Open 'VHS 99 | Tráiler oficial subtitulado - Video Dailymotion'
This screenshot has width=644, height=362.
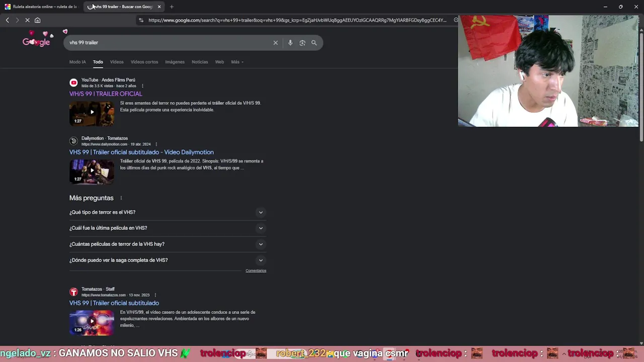(x=141, y=152)
